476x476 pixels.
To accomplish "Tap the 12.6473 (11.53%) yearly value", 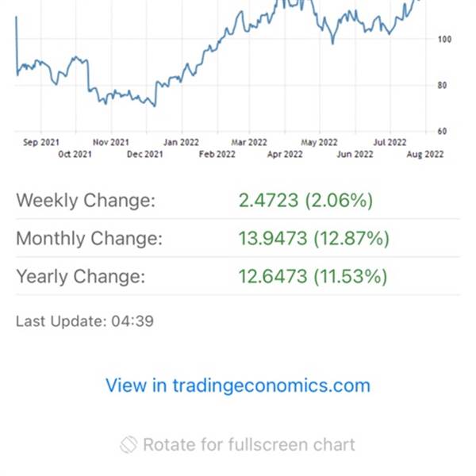I will coord(313,276).
